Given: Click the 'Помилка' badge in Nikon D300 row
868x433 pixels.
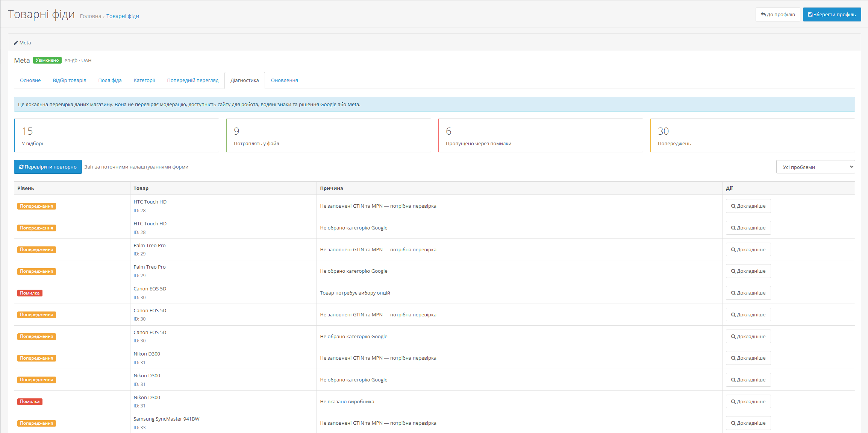Looking at the screenshot, I should point(30,402).
